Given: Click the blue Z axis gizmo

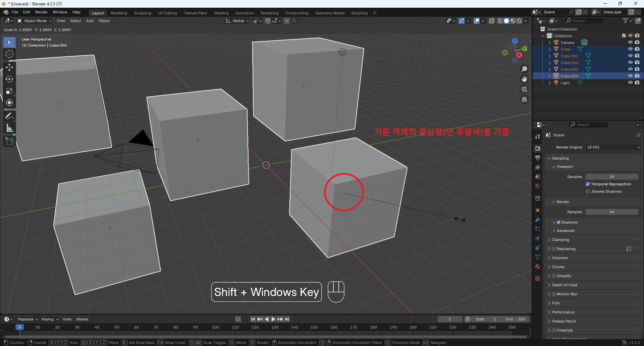Looking at the screenshot, I should click(x=515, y=41).
